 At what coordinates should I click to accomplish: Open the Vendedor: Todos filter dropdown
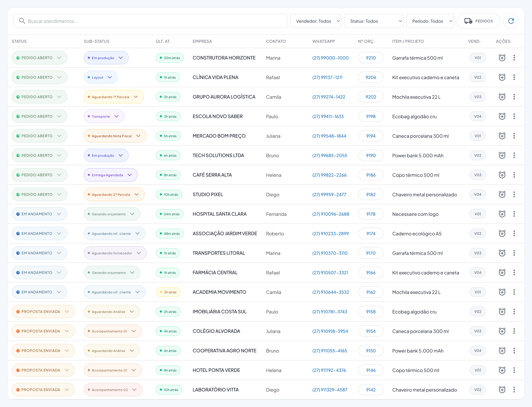(x=315, y=21)
